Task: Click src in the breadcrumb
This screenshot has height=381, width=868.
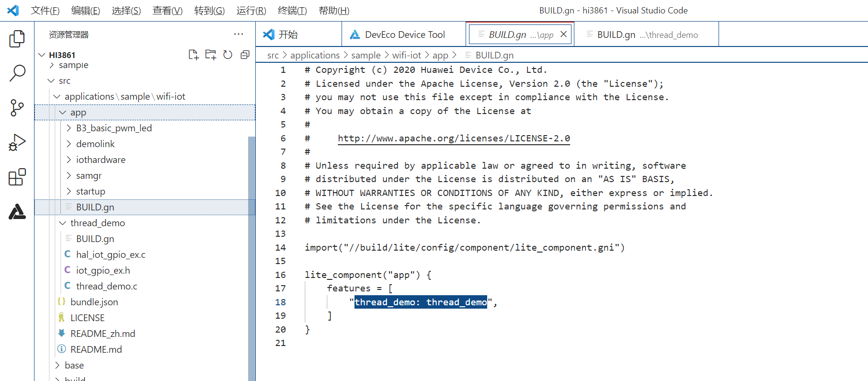Action: (273, 55)
